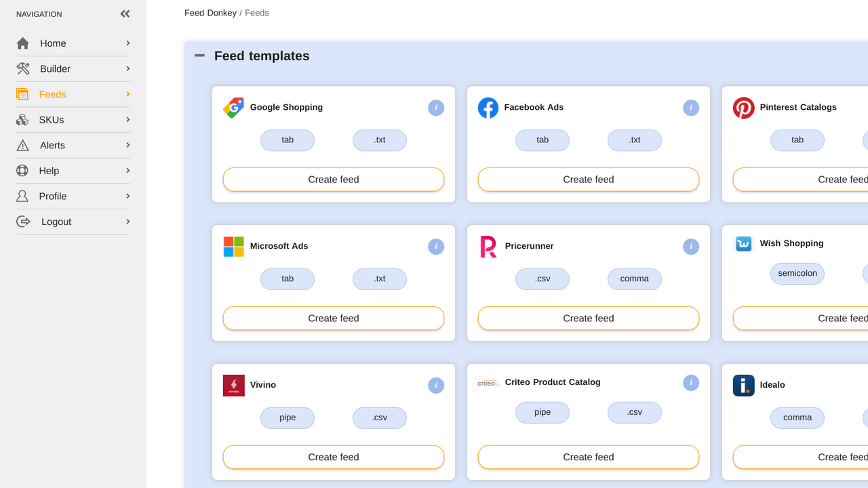The image size is (868, 488).
Task: Collapse the Feed templates section
Action: pos(199,56)
